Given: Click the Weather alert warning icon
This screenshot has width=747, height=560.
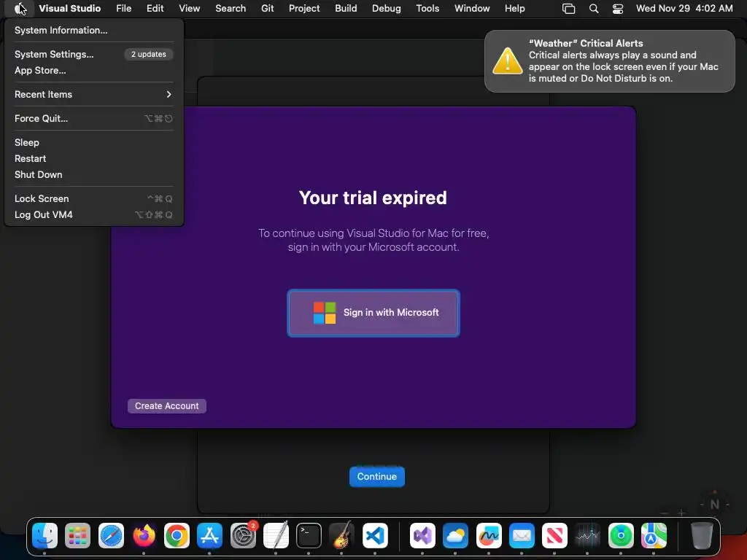Looking at the screenshot, I should tap(508, 61).
